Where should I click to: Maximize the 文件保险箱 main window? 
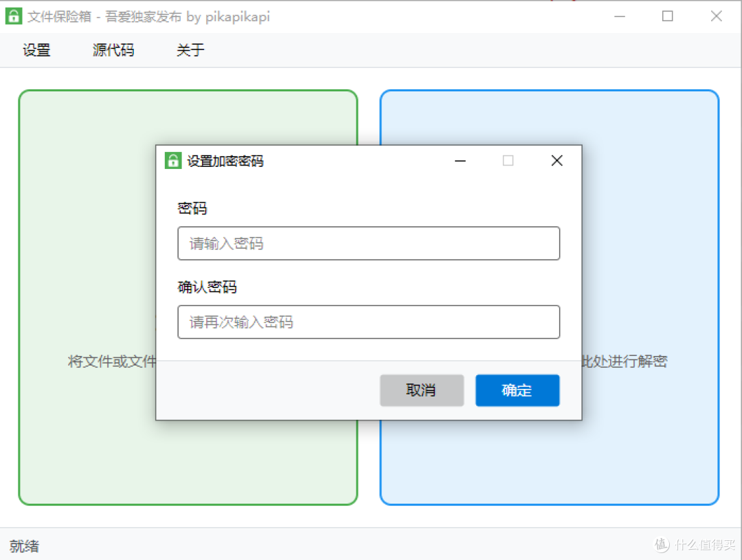667,16
